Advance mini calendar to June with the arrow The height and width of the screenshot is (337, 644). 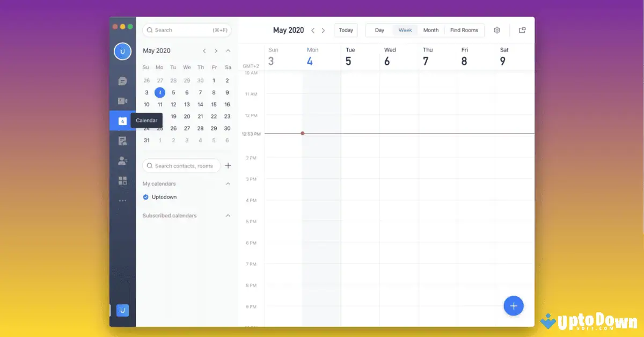point(216,50)
